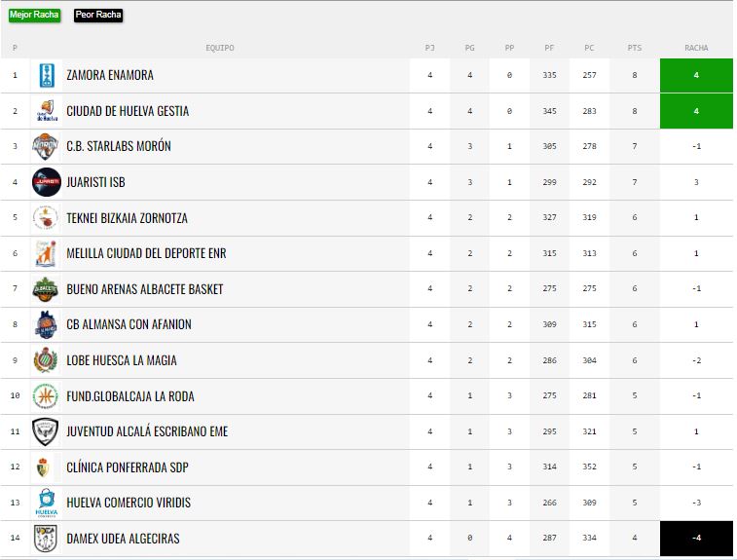Screen dimensions: 737x560
Task: Click the green Mejor Racha legend label
Action: [x=34, y=16]
